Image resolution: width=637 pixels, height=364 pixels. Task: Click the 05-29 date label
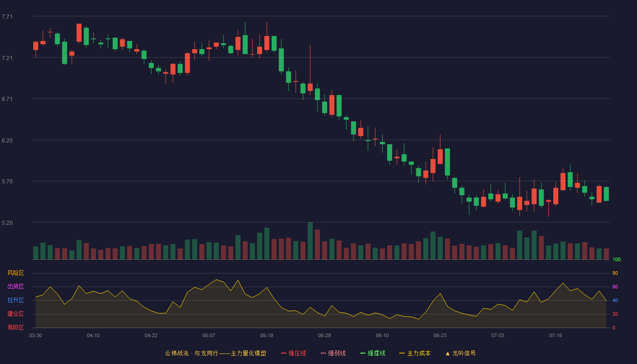tap(324, 335)
